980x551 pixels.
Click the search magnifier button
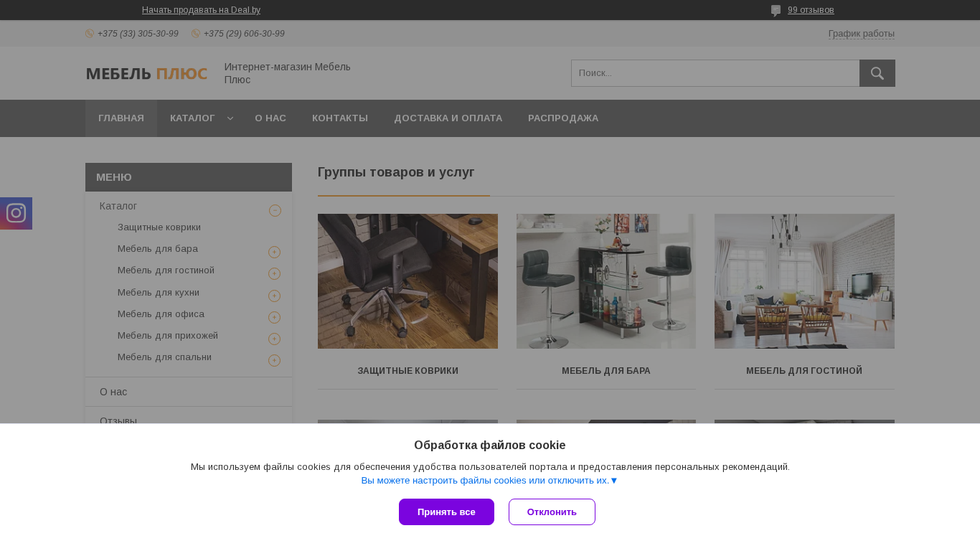coord(877,73)
